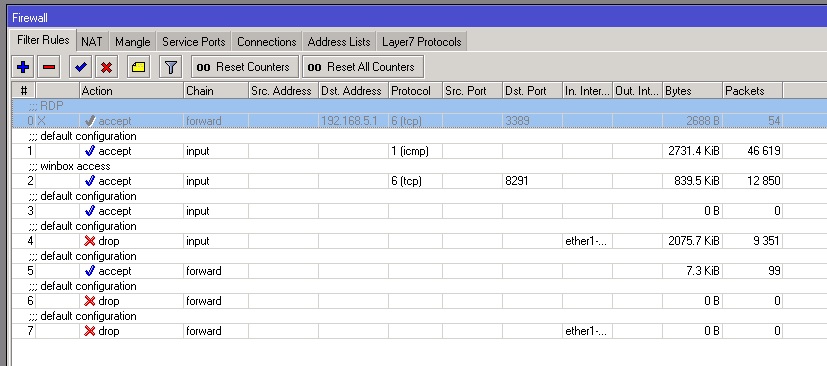Screen dimensions: 827x366
Task: Sort by Packets column header
Action: (753, 91)
